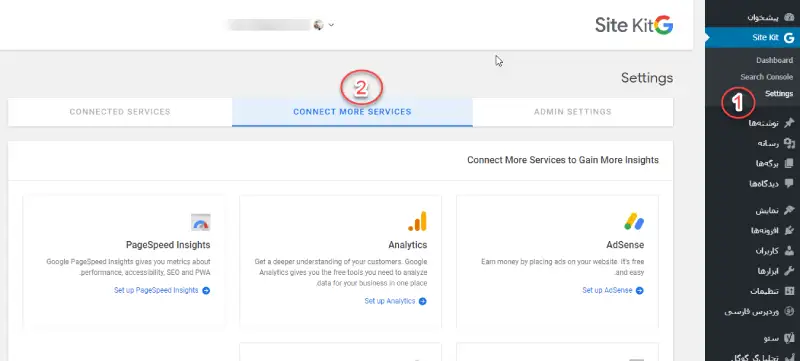This screenshot has height=361, width=800.
Task: Click the Set up PageSpeed Insights link
Action: click(162, 290)
